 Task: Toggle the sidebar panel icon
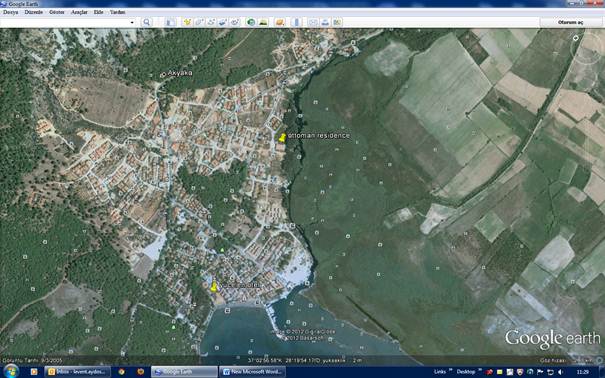tap(170, 22)
